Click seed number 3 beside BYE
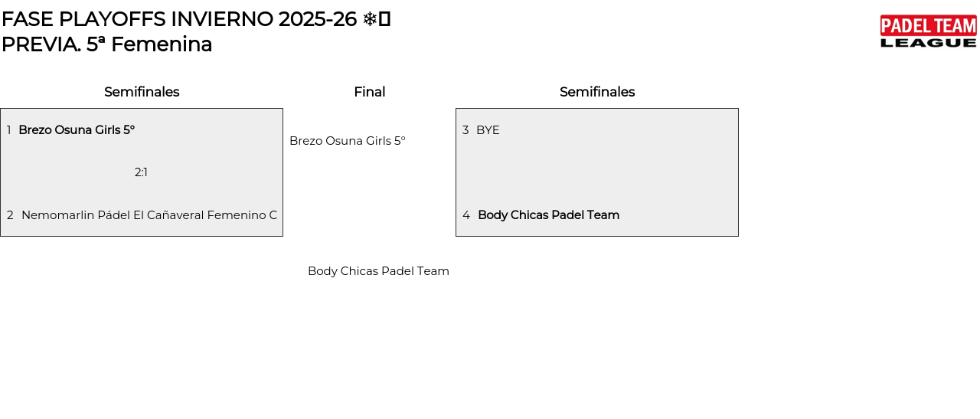 coord(465,130)
